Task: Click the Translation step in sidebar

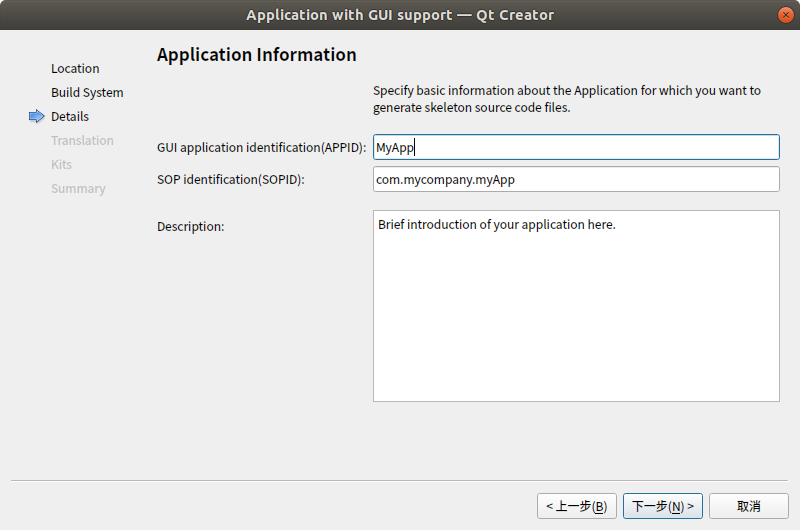Action: (x=82, y=141)
